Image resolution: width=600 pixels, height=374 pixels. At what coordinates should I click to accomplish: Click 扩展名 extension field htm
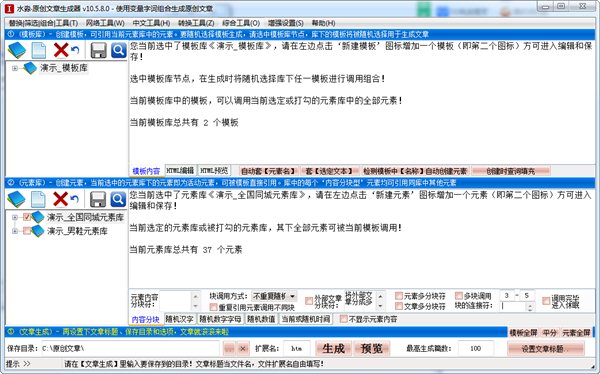pos(297,348)
